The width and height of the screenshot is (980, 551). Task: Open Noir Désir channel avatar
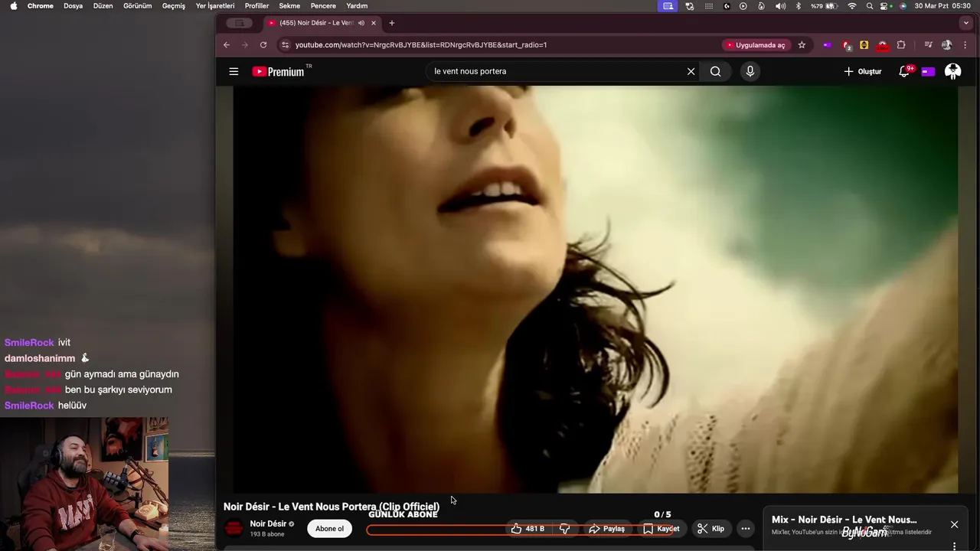tap(234, 529)
